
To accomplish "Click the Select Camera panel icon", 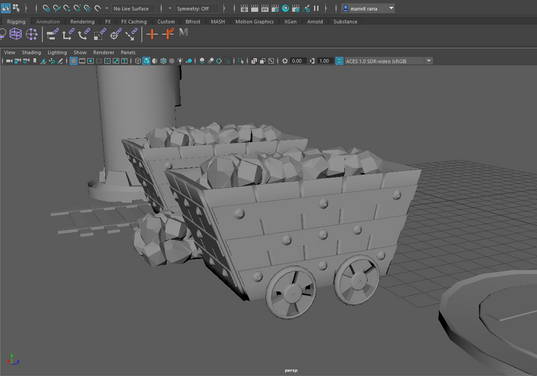I will click(x=9, y=61).
